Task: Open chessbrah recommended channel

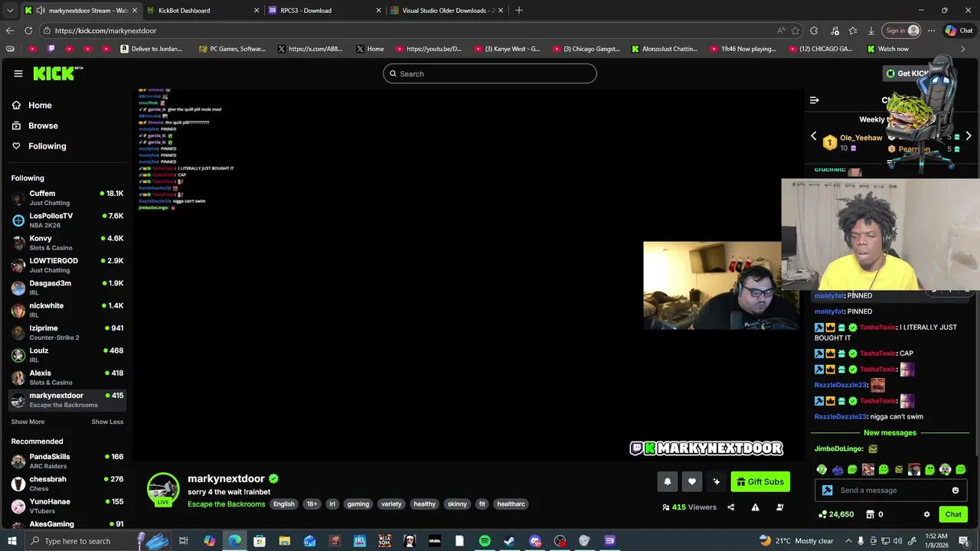Action: coord(67,483)
